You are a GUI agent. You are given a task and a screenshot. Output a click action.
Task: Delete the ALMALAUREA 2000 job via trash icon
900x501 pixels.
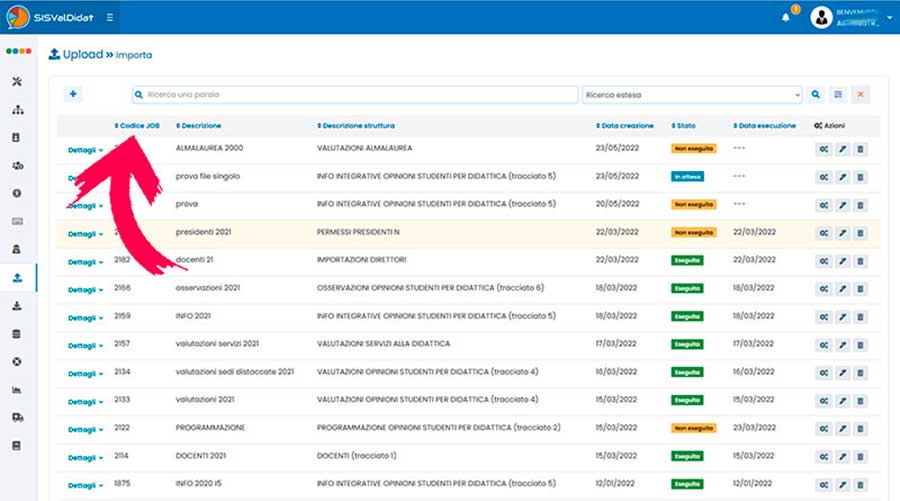861,149
